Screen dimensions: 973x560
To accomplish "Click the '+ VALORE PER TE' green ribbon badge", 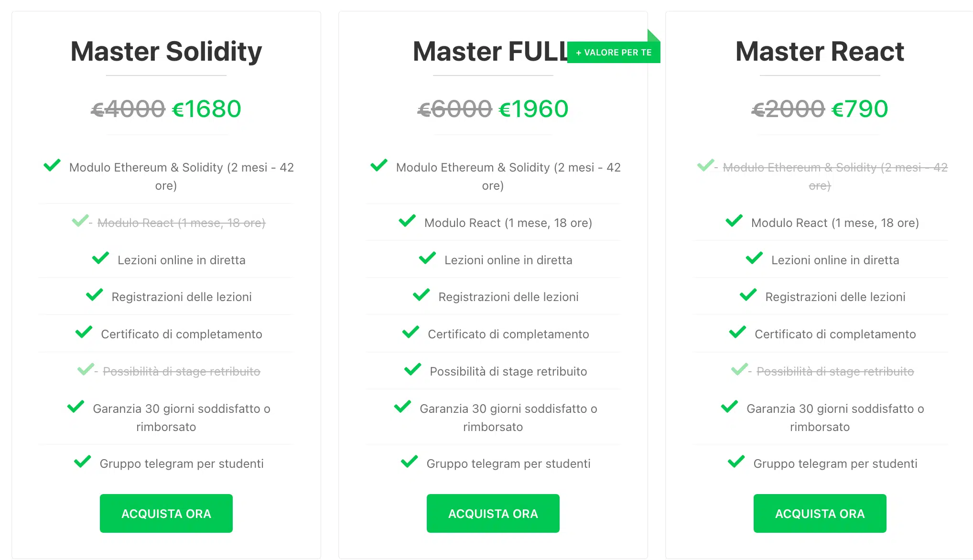I will 614,53.
